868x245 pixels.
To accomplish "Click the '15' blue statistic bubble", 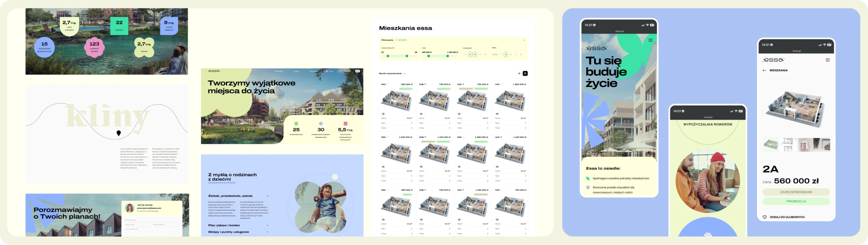I will tap(44, 47).
